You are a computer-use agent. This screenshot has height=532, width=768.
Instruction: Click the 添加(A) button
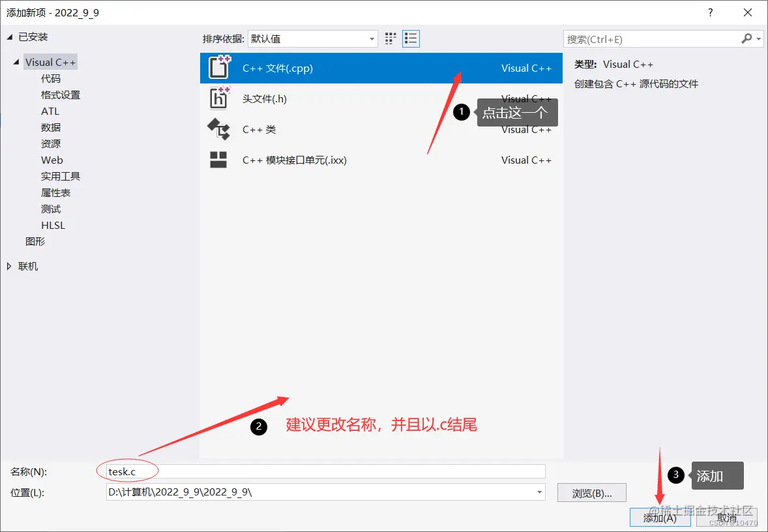pos(660,517)
